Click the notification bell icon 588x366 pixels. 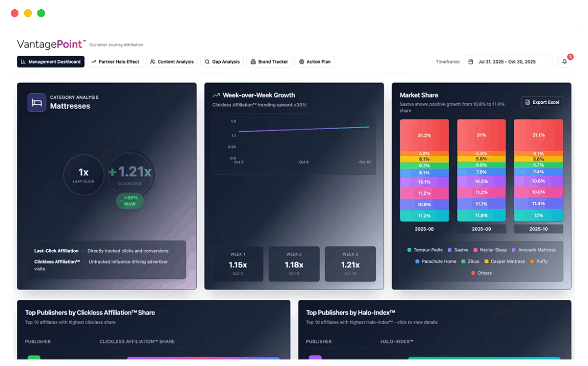click(564, 62)
